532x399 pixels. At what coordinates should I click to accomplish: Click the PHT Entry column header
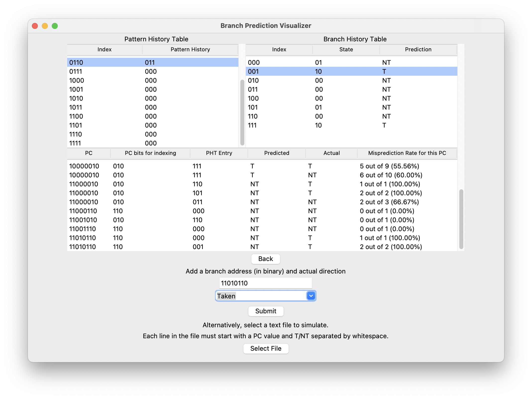(x=219, y=153)
